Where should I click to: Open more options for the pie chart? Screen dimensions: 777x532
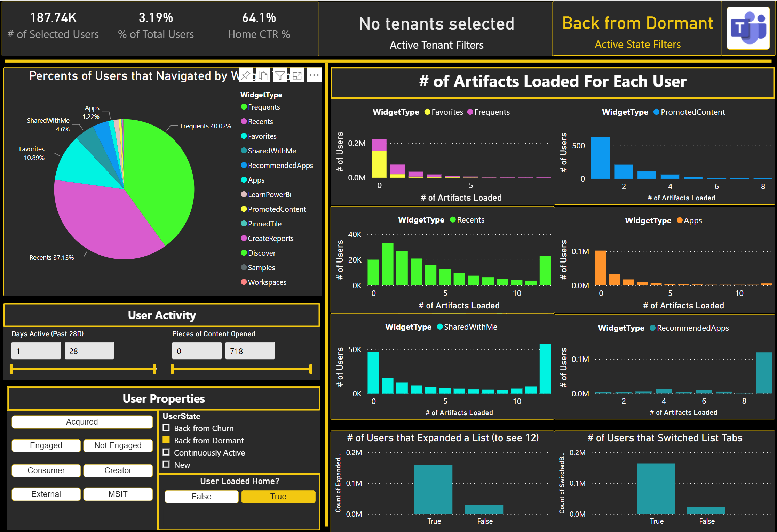click(x=314, y=75)
